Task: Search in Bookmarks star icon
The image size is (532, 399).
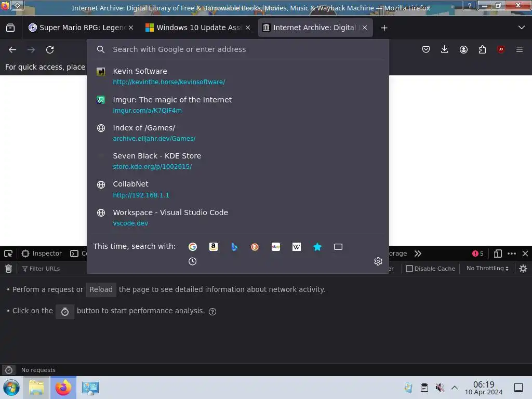Action: (317, 247)
